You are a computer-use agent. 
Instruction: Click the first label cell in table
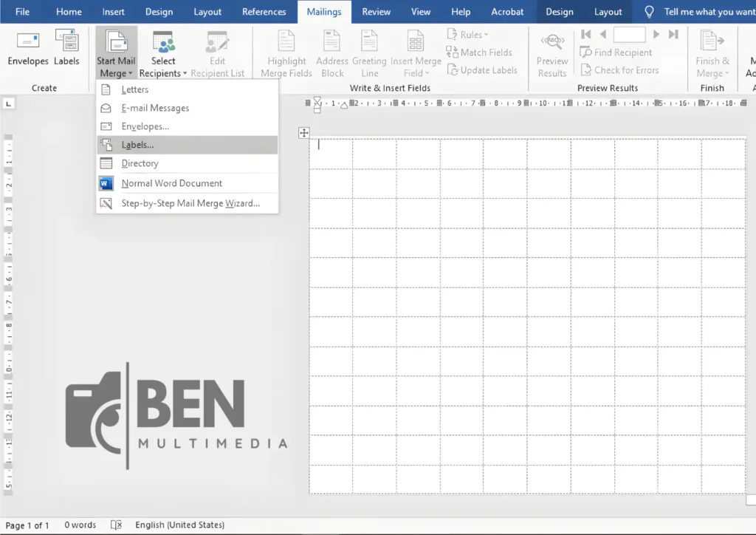click(331, 154)
